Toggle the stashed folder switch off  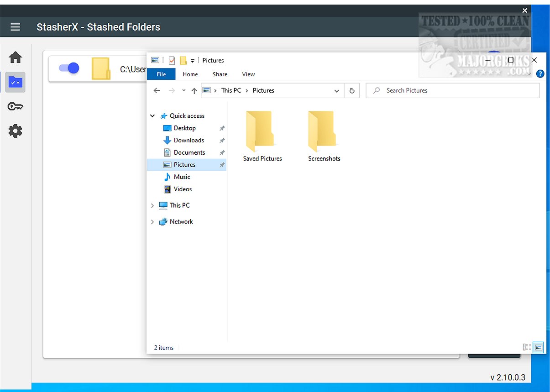(69, 68)
